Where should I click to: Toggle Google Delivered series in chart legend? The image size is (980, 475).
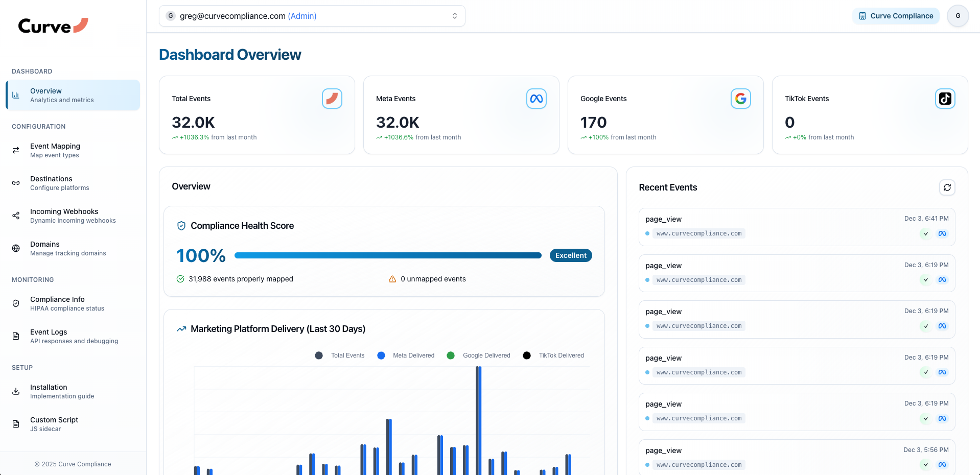pos(478,355)
